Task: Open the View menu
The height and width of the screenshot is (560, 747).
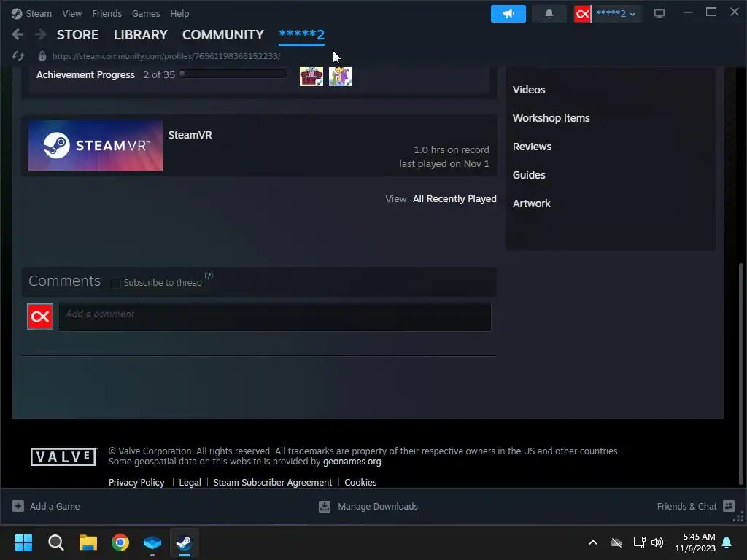Action: coord(72,14)
